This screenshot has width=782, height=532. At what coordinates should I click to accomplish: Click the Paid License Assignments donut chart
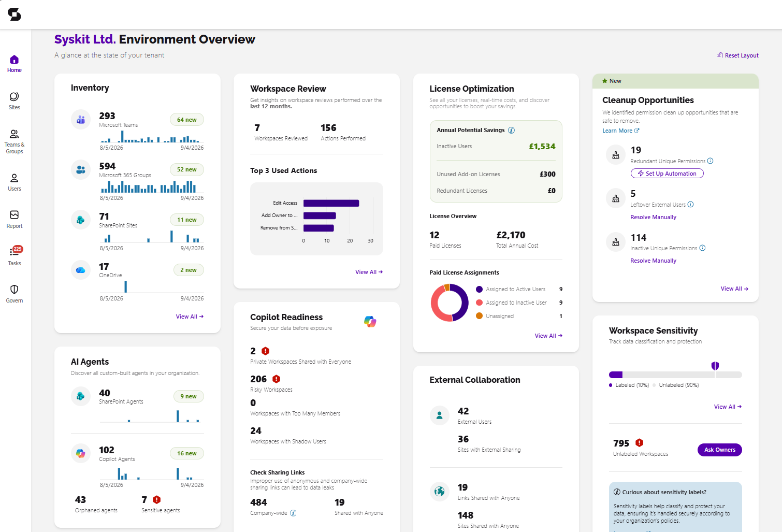tap(450, 303)
